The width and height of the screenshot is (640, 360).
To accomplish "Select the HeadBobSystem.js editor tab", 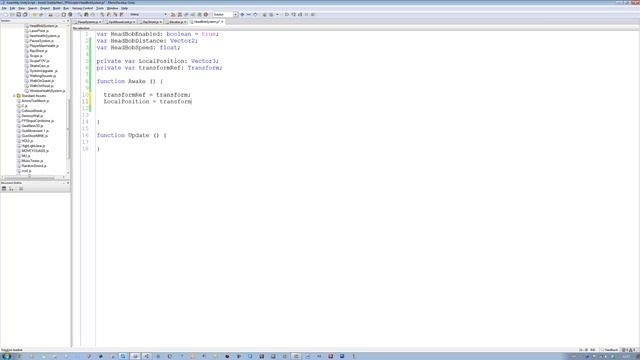I will pyautogui.click(x=206, y=22).
